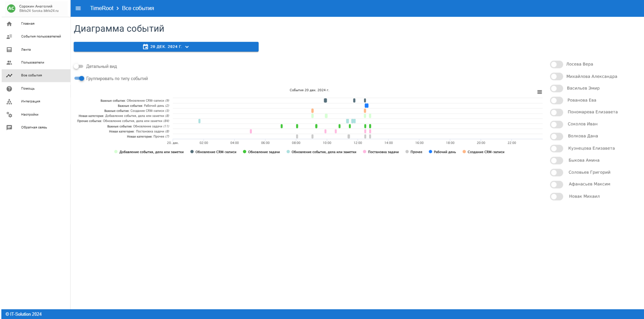Go to Главная menu item
Image resolution: width=644 pixels, height=319 pixels.
coord(28,24)
